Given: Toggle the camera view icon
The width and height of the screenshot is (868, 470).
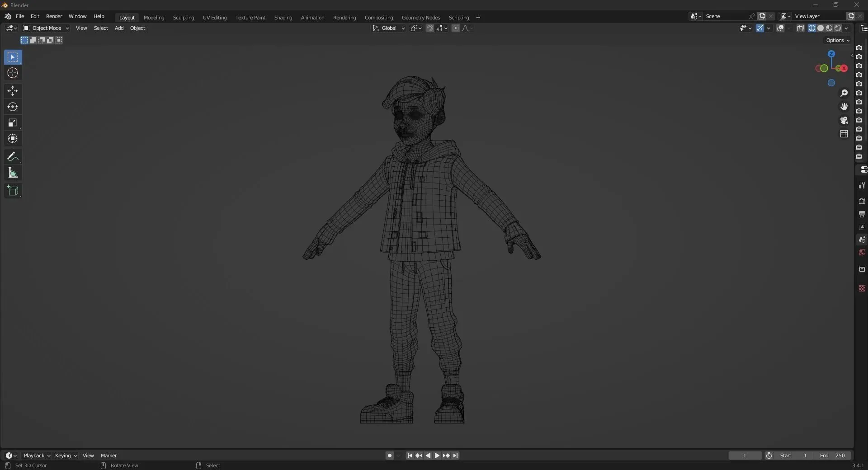Looking at the screenshot, I should coord(844,120).
